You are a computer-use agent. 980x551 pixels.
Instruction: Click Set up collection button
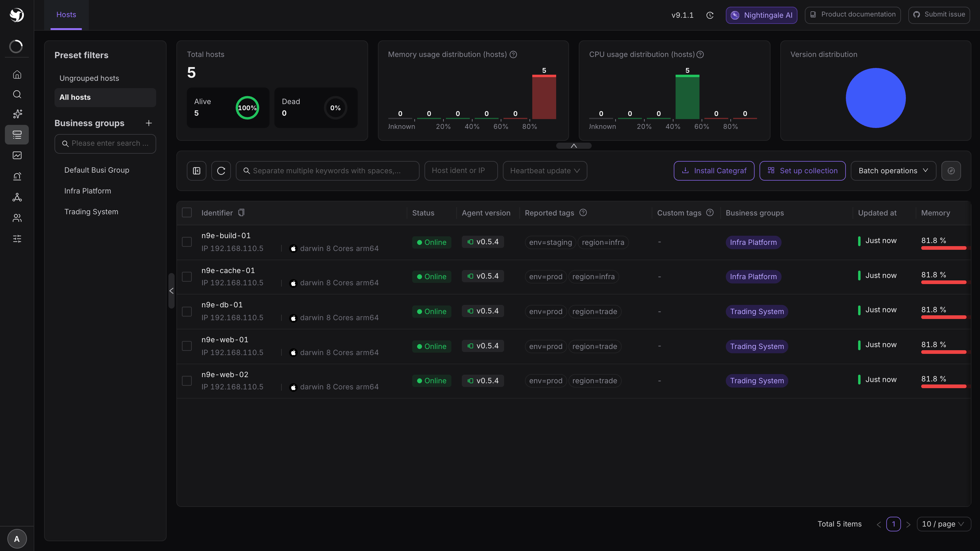(802, 171)
